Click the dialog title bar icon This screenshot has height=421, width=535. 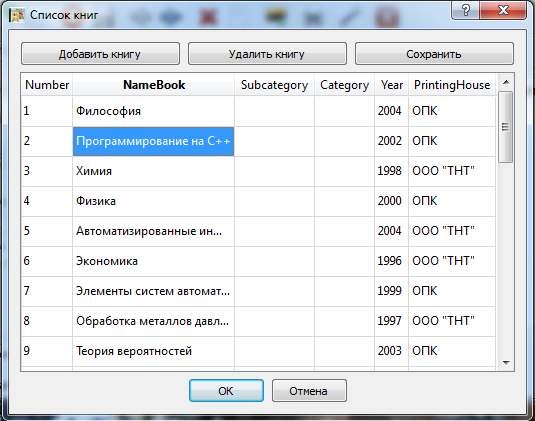(x=16, y=15)
